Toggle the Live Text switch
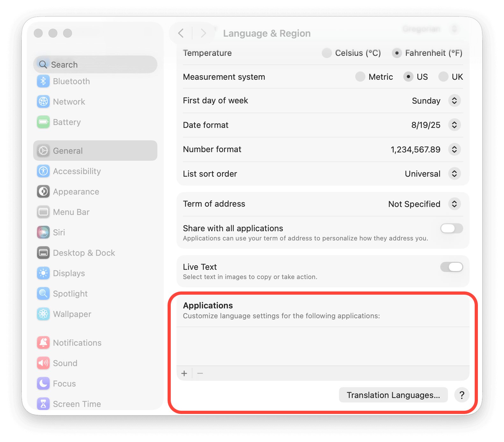Image resolution: width=504 pixels, height=442 pixels. [451, 267]
